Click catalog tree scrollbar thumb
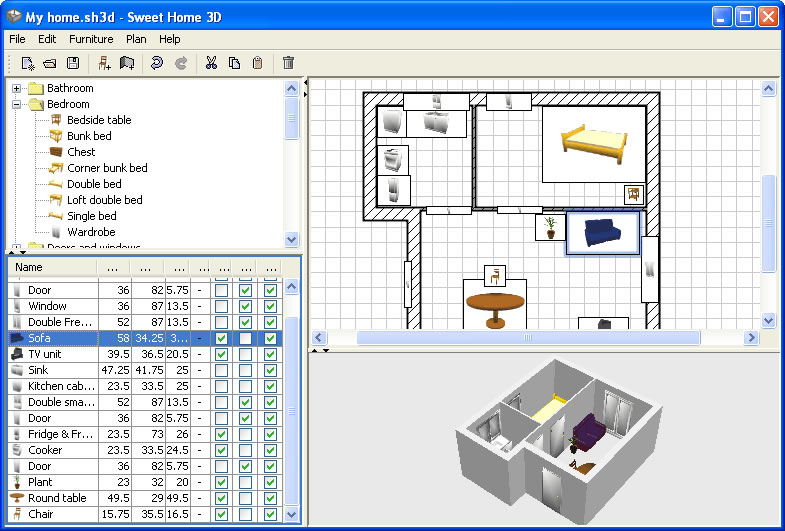Viewport: 785px width, 531px height. point(291,118)
